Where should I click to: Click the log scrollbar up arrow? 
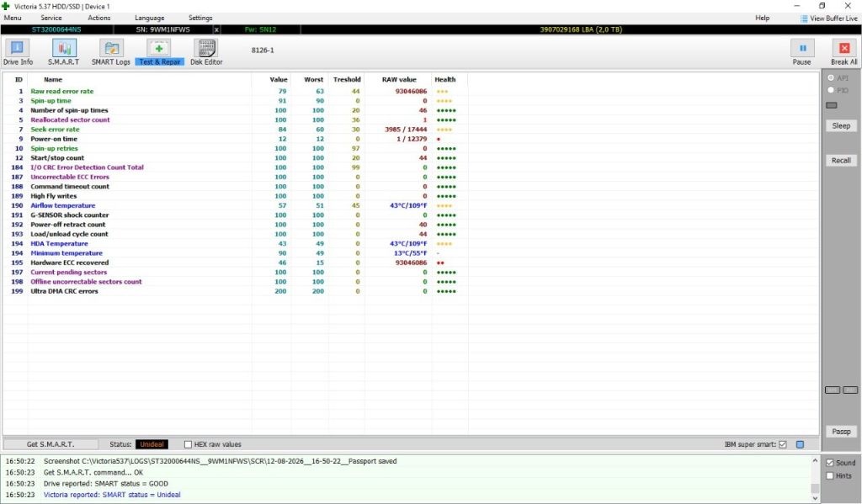[815, 460]
